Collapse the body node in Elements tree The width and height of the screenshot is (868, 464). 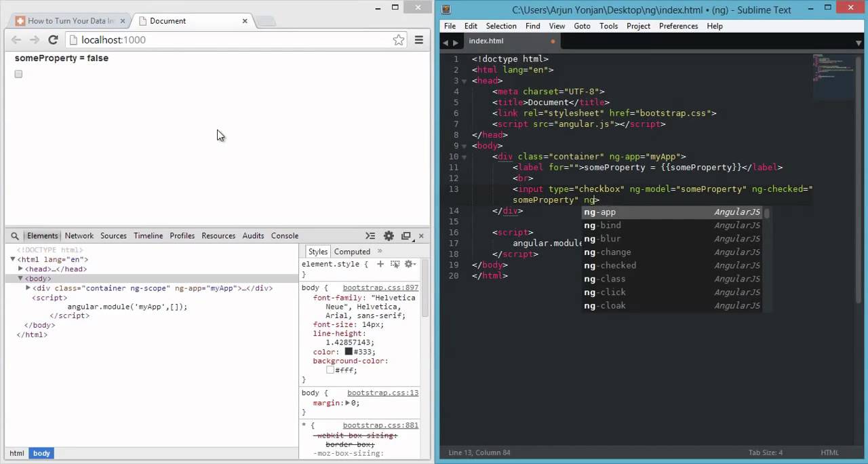click(21, 278)
